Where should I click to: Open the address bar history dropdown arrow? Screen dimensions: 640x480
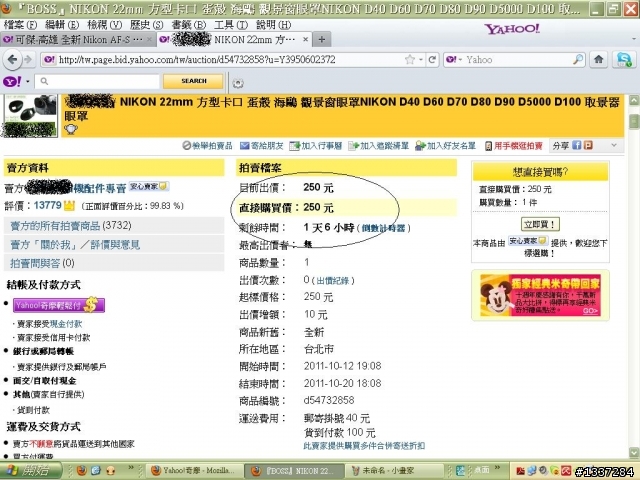click(420, 60)
